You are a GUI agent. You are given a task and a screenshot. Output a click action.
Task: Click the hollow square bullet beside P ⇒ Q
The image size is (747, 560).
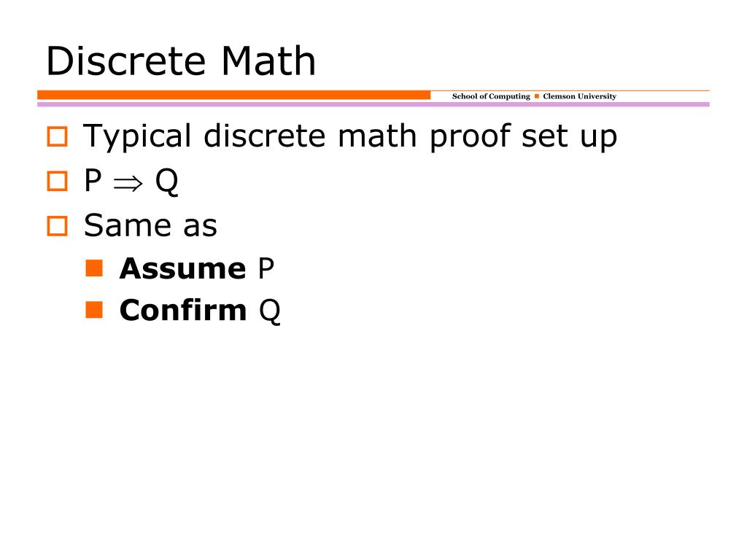tap(57, 182)
